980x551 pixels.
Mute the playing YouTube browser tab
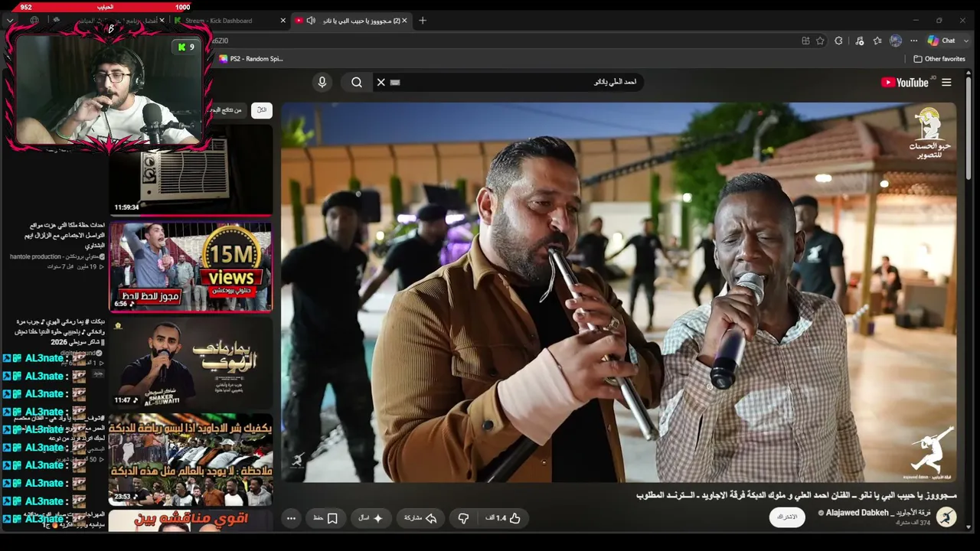(311, 21)
